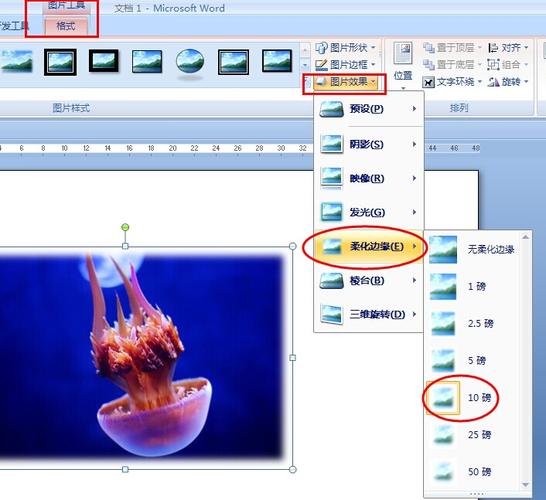Apply the 25 磅 soft edge

[460, 435]
